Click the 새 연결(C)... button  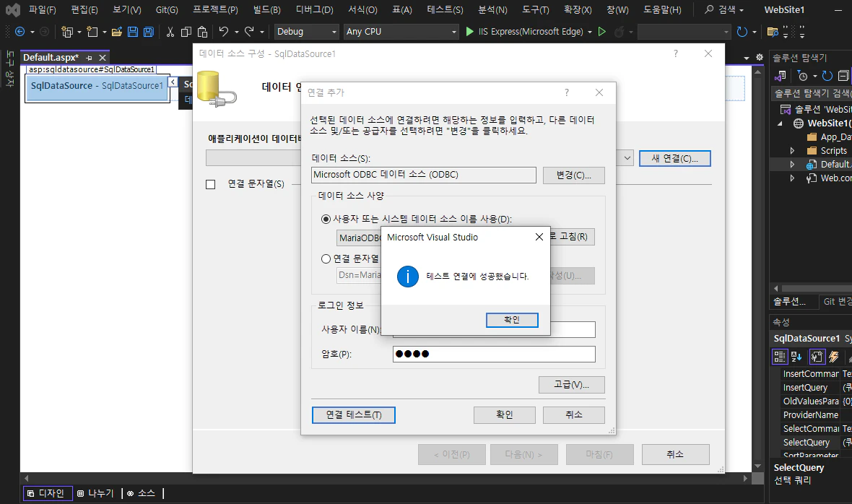click(675, 159)
